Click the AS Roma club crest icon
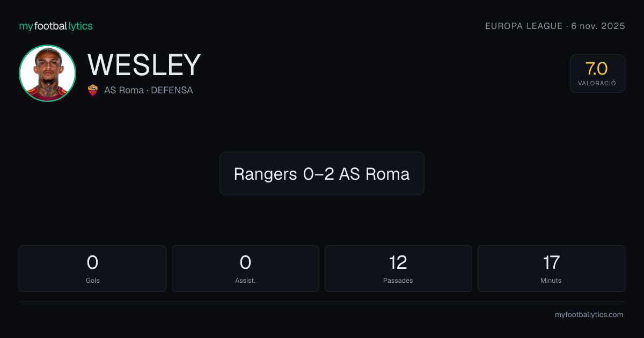 [93, 90]
